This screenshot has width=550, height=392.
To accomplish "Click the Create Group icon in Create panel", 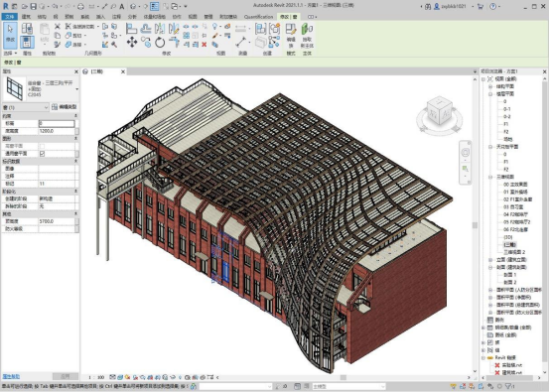I will (274, 29).
